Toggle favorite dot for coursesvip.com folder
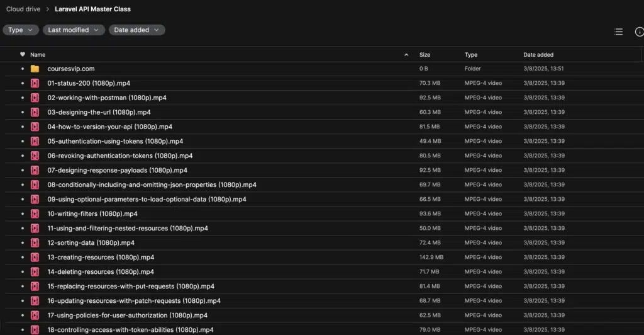 23,69
